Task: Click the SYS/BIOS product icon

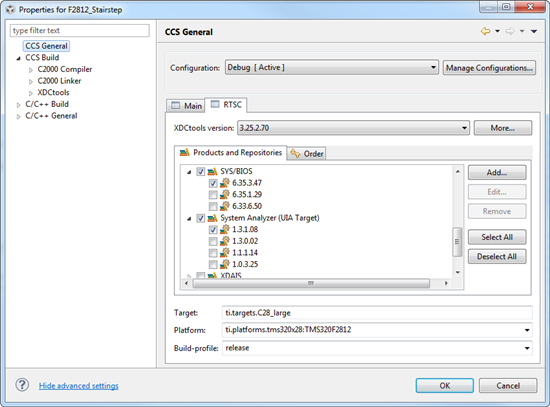Action: [x=212, y=172]
